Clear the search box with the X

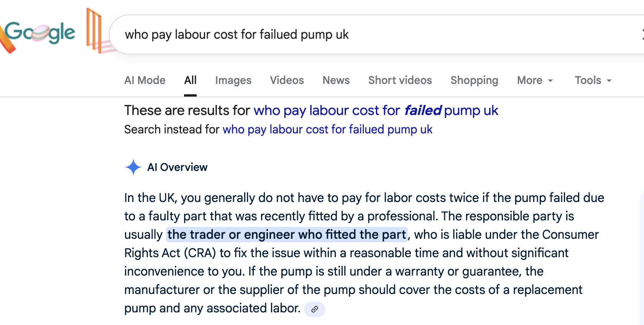(642, 34)
